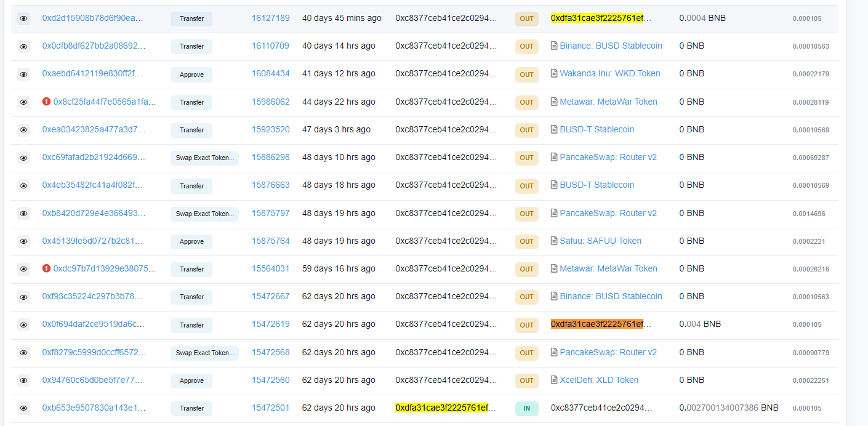Open the Safuu: SAFUU Token contract link
The width and height of the screenshot is (868, 426).
pyautogui.click(x=601, y=241)
